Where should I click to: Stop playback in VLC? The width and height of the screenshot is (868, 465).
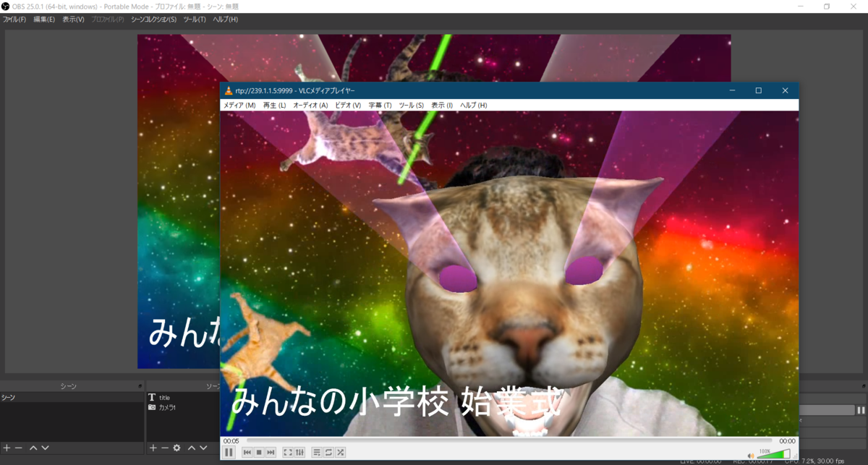click(258, 452)
